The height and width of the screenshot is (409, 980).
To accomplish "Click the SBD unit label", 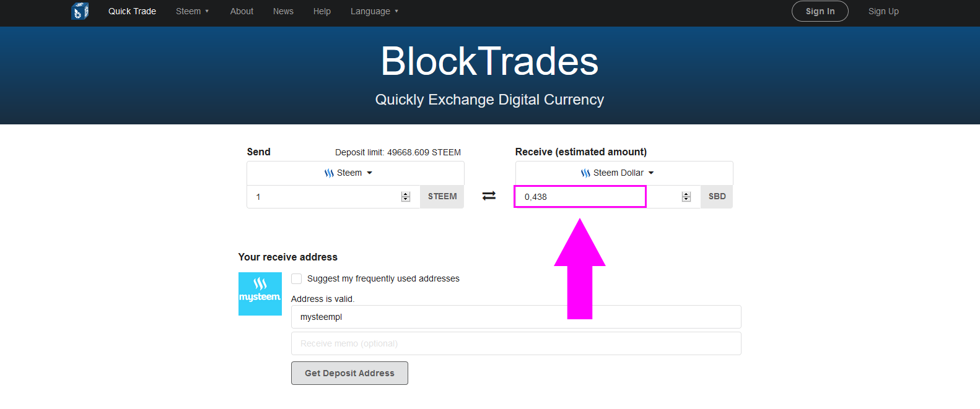I will (x=717, y=197).
